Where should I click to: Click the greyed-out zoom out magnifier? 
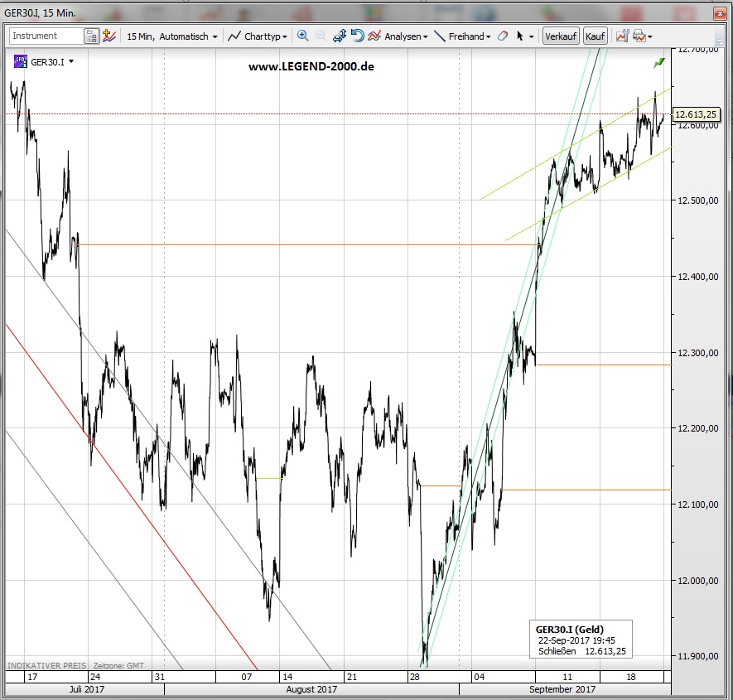click(x=321, y=36)
